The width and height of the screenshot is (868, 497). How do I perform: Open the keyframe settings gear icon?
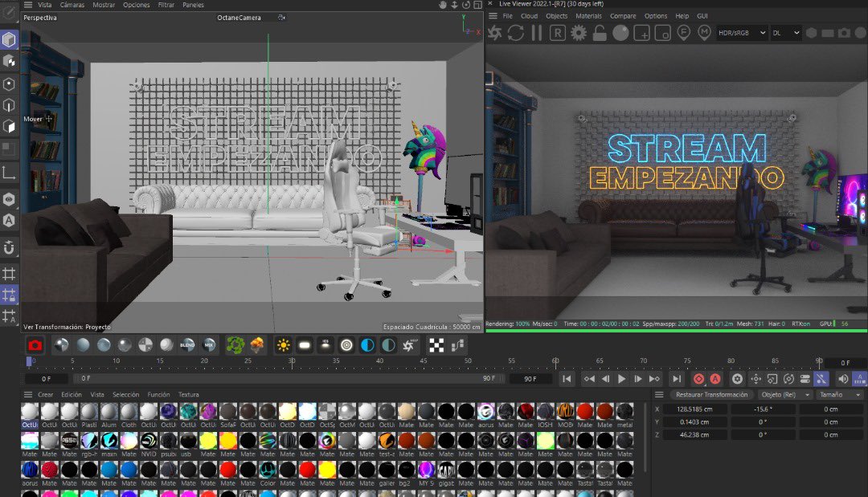point(737,379)
